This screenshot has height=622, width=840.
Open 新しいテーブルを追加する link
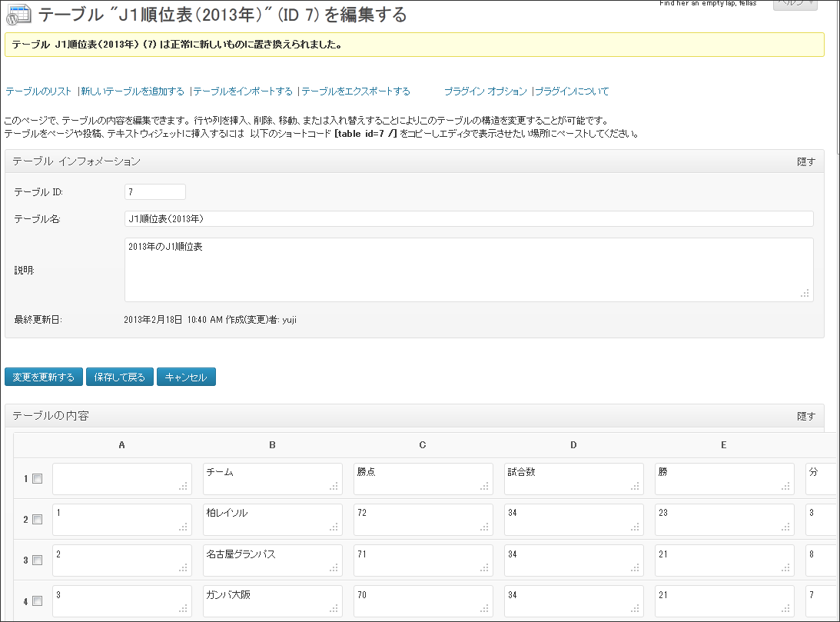(x=132, y=91)
